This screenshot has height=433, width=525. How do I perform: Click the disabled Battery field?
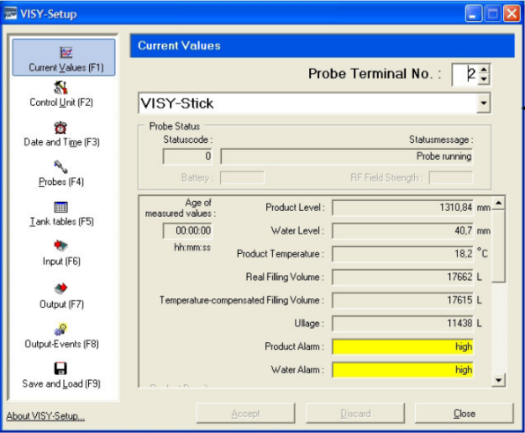pos(242,177)
